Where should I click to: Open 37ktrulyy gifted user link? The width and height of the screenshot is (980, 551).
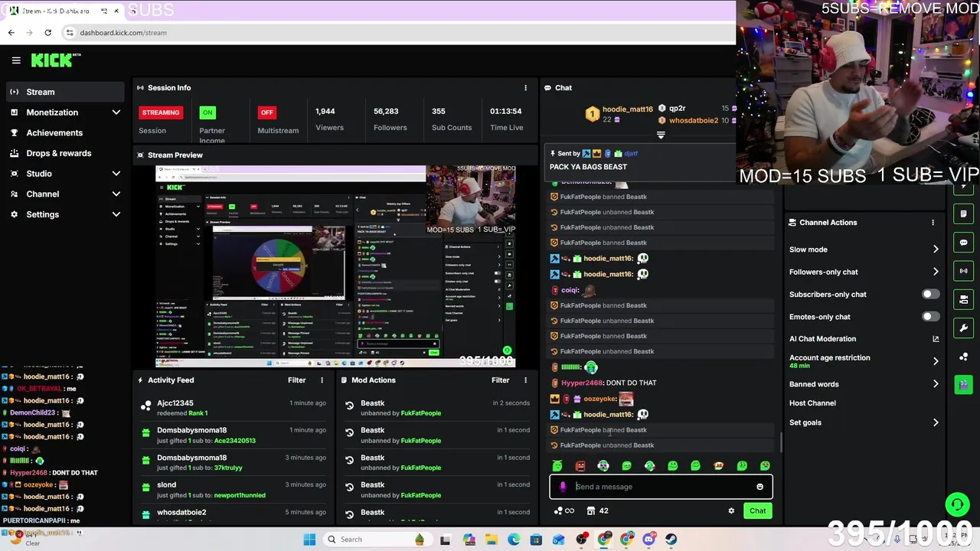pos(228,468)
